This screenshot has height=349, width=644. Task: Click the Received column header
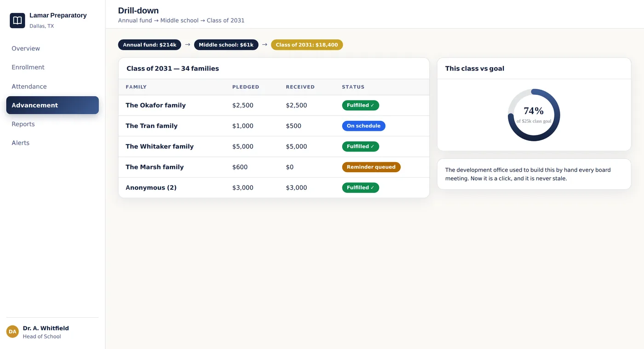pyautogui.click(x=300, y=87)
